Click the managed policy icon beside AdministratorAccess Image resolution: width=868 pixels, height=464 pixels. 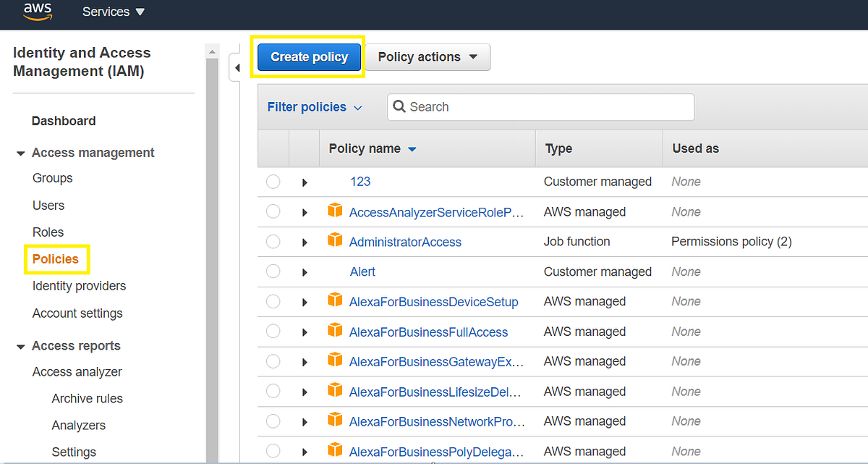coord(335,242)
